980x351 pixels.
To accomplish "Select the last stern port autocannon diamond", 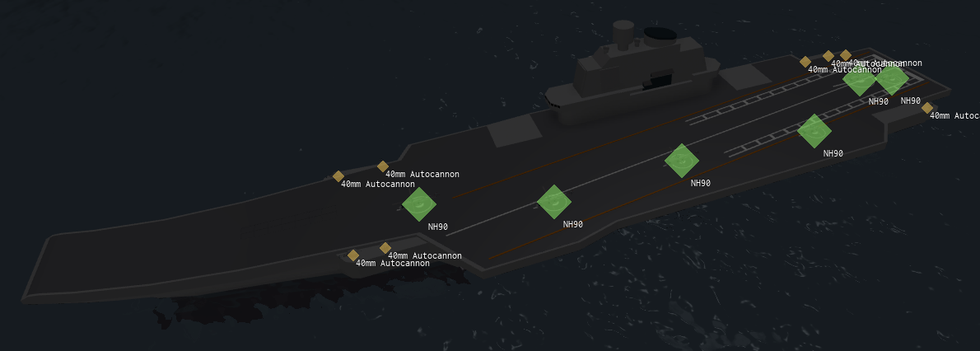I will coord(846,55).
